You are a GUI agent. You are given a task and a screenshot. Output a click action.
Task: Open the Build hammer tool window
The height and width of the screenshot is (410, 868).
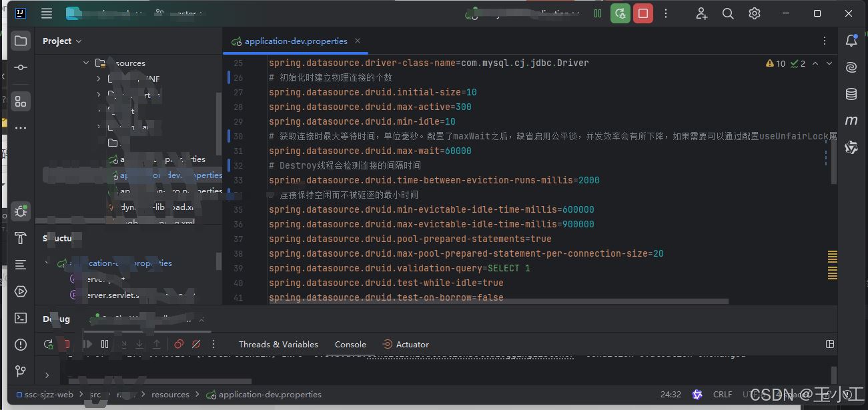point(21,238)
